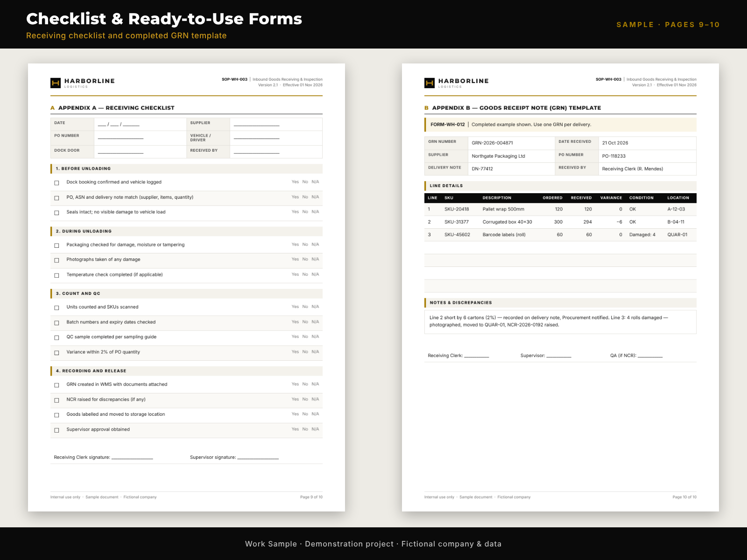Click the supplier value 'Northgate Packaging Ltd'
The width and height of the screenshot is (747, 560).
pyautogui.click(x=498, y=156)
